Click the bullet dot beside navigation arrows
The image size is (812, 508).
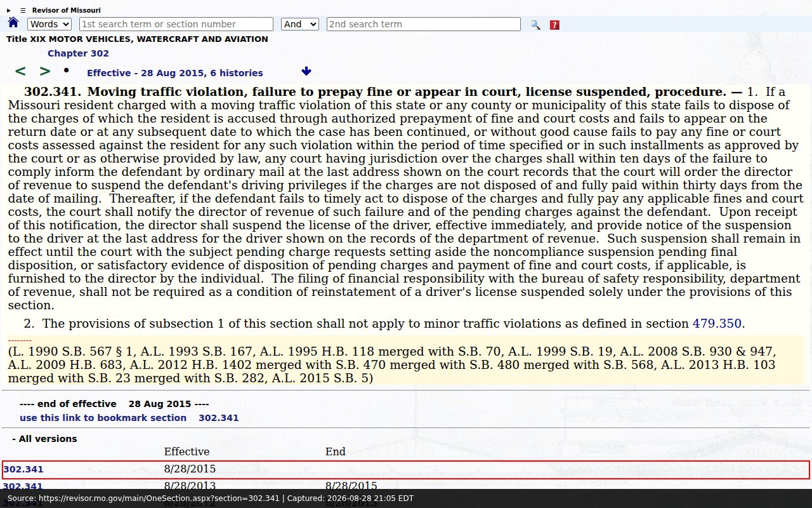[66, 69]
